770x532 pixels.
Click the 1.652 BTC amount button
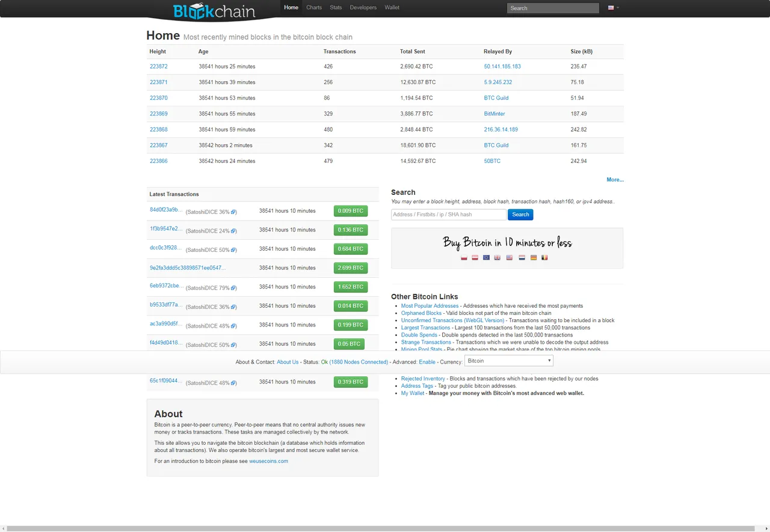click(351, 287)
